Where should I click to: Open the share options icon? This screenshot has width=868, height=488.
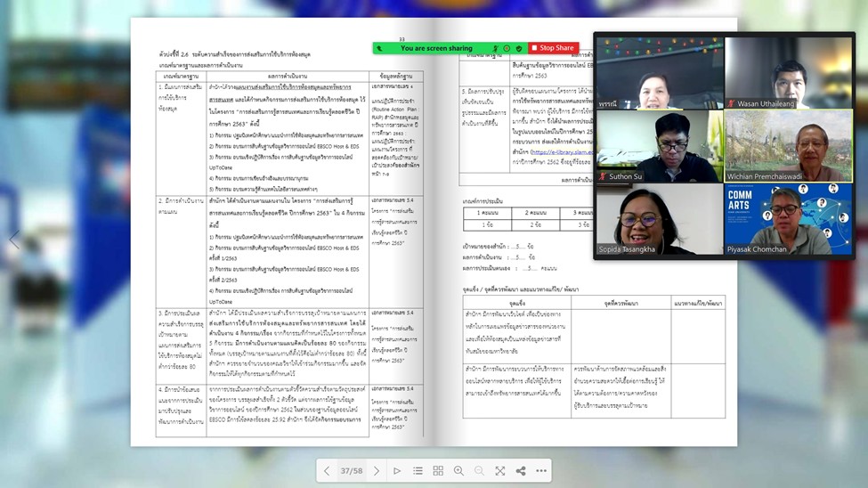tap(521, 471)
